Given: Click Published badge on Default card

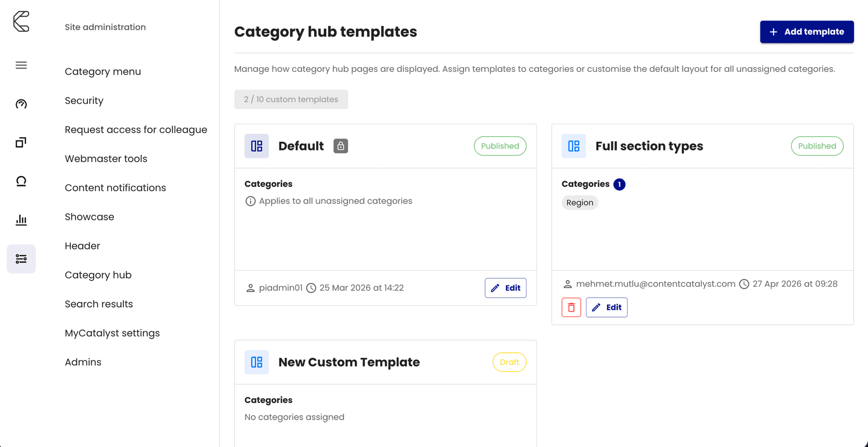Looking at the screenshot, I should [500, 146].
